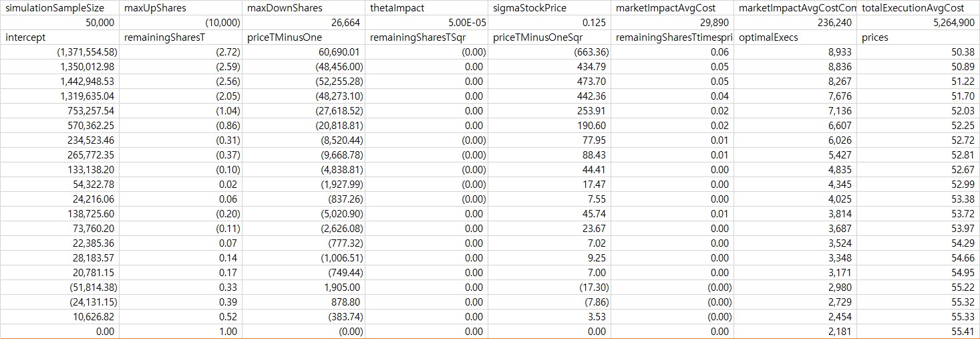Image resolution: width=980 pixels, height=339 pixels.
Task: Click the cell containing 50,000
Action: [x=60, y=23]
